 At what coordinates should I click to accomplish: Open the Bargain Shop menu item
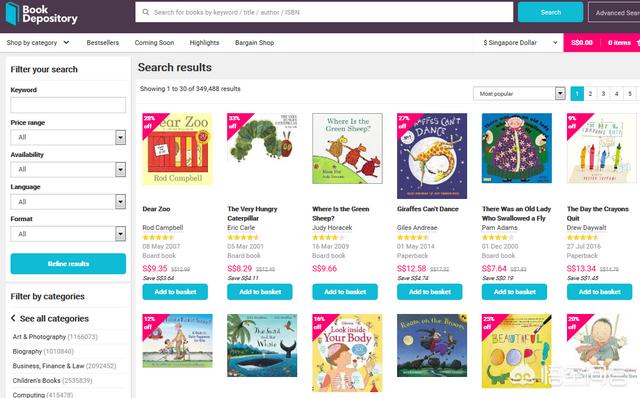coord(254,42)
